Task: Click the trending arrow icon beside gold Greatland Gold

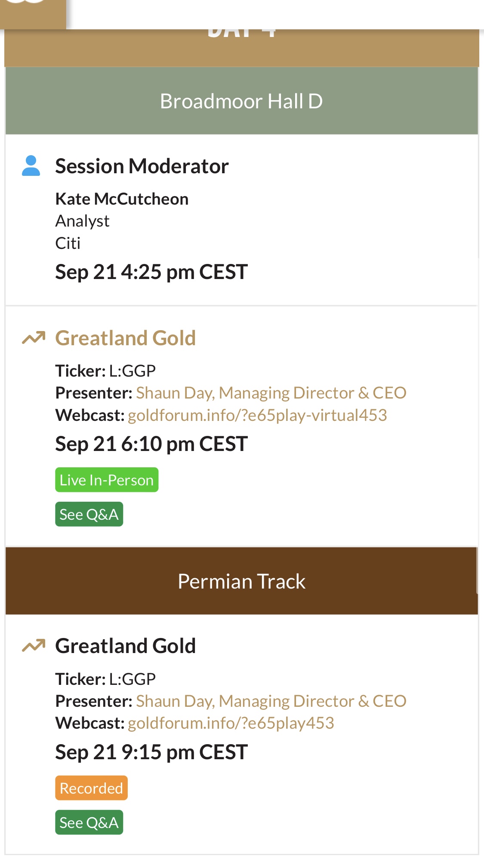Action: coord(34,338)
